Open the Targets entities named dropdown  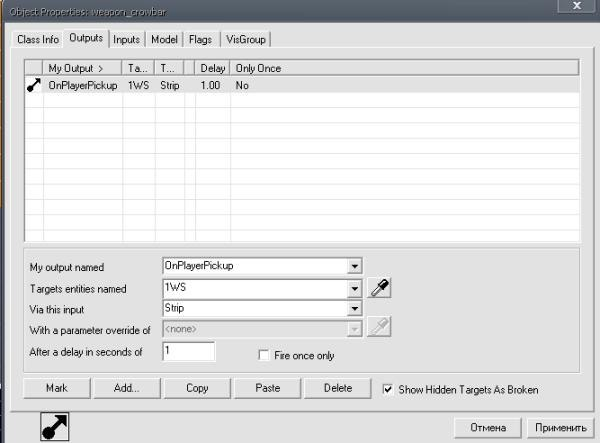(355, 288)
